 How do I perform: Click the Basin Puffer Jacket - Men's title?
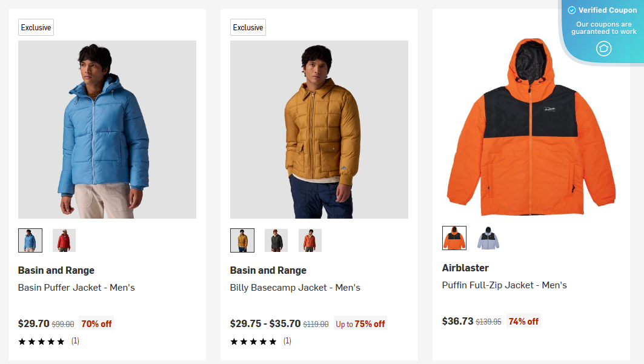(76, 288)
